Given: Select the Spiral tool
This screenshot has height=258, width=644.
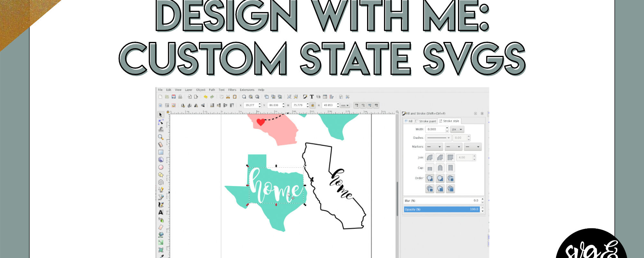Looking at the screenshot, I should [161, 182].
